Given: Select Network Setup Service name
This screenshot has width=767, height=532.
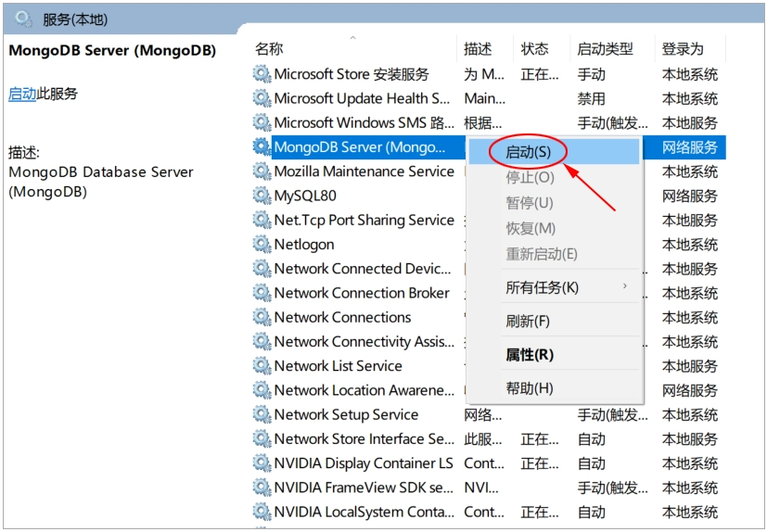Looking at the screenshot, I should coord(346,414).
